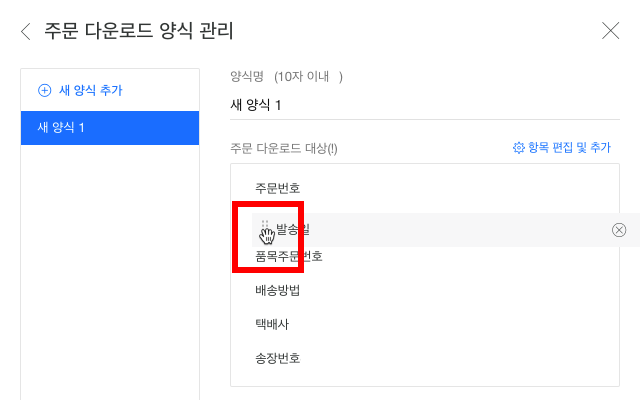The width and height of the screenshot is (640, 400).
Task: Click the 양식명 (10자 이내) label
Action: click(x=286, y=76)
